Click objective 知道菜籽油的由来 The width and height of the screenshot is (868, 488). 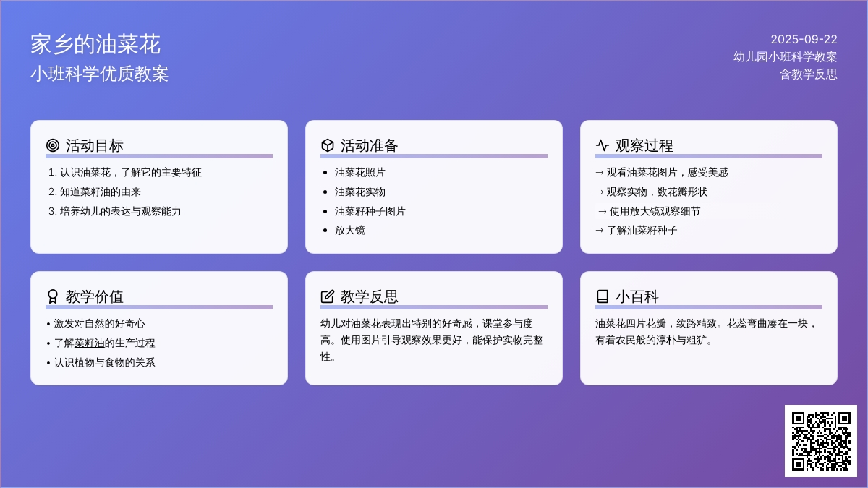pyautogui.click(x=100, y=192)
